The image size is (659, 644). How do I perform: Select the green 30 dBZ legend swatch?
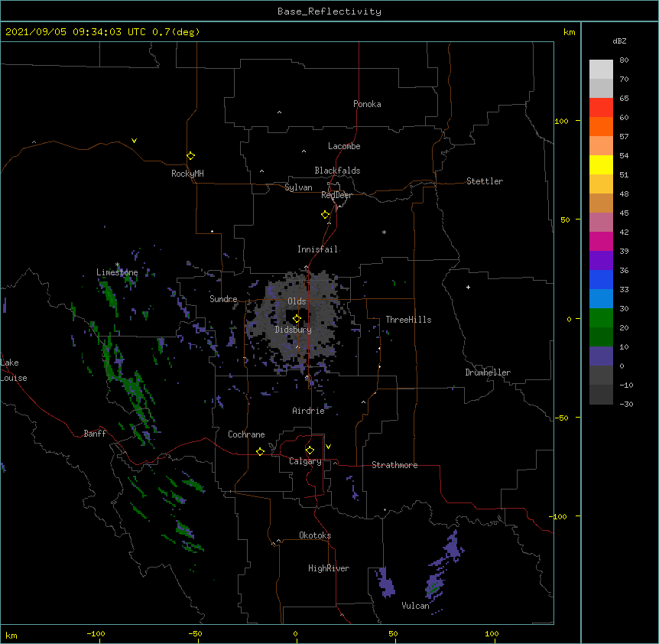click(x=601, y=318)
